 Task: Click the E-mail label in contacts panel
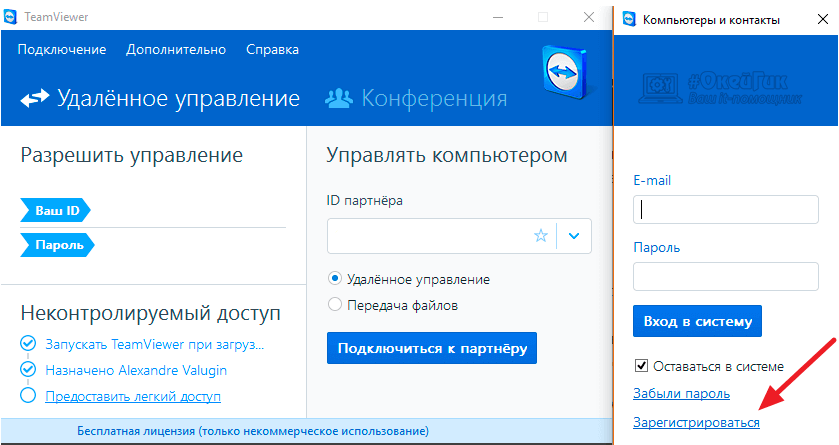652,180
